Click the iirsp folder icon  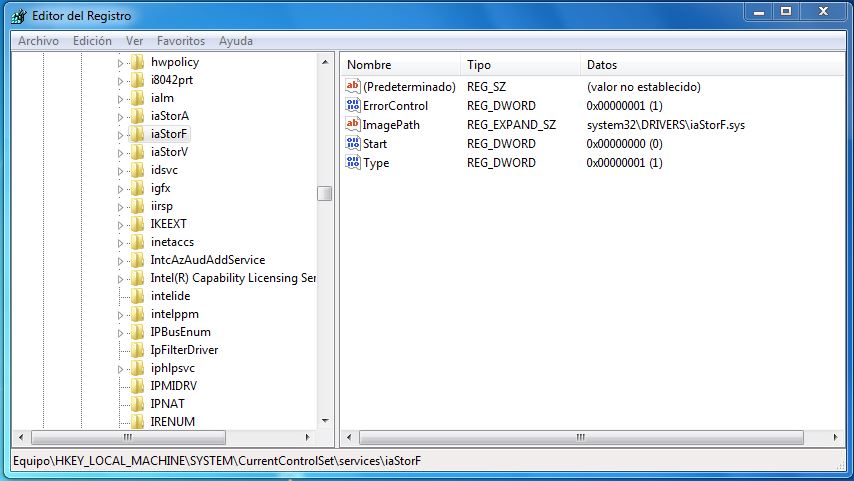point(137,206)
